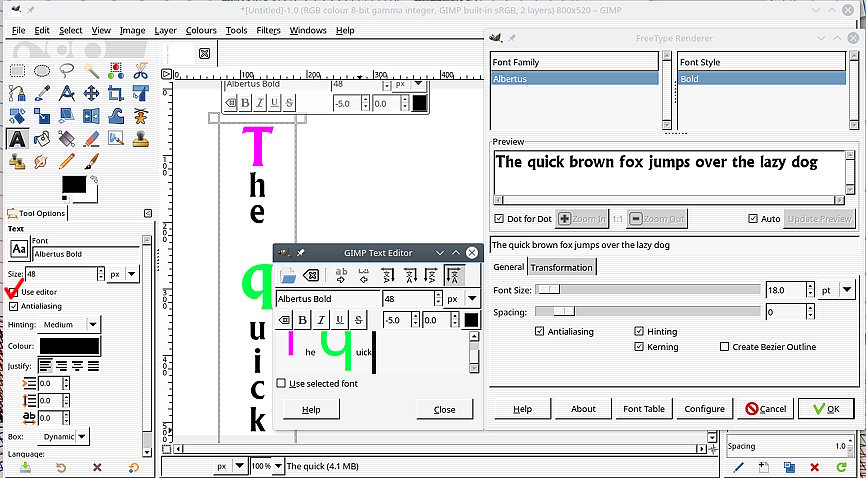Select the Perspective Clone double-stamp tool
866x478 pixels.
coord(18,161)
